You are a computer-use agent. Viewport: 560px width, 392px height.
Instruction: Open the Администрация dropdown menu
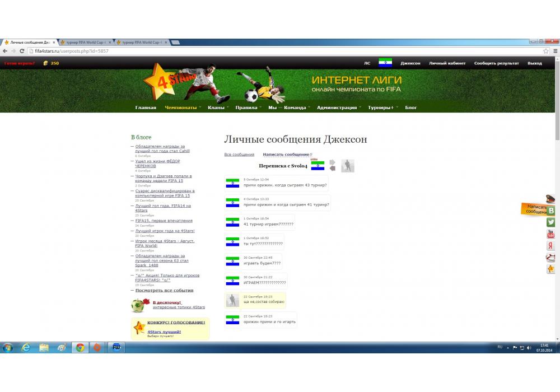[x=337, y=108]
